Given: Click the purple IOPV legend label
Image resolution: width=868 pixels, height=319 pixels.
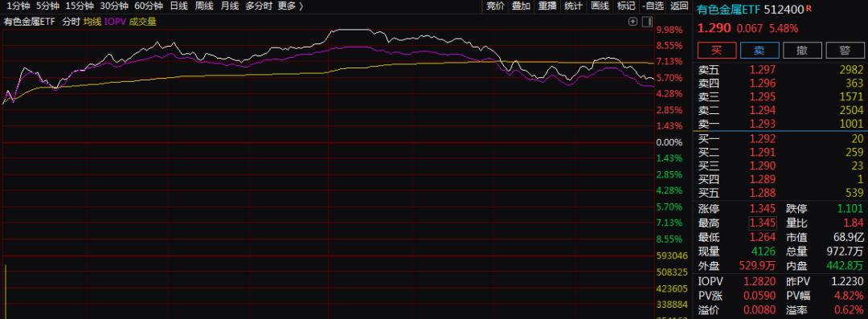Looking at the screenshot, I should pyautogui.click(x=115, y=22).
